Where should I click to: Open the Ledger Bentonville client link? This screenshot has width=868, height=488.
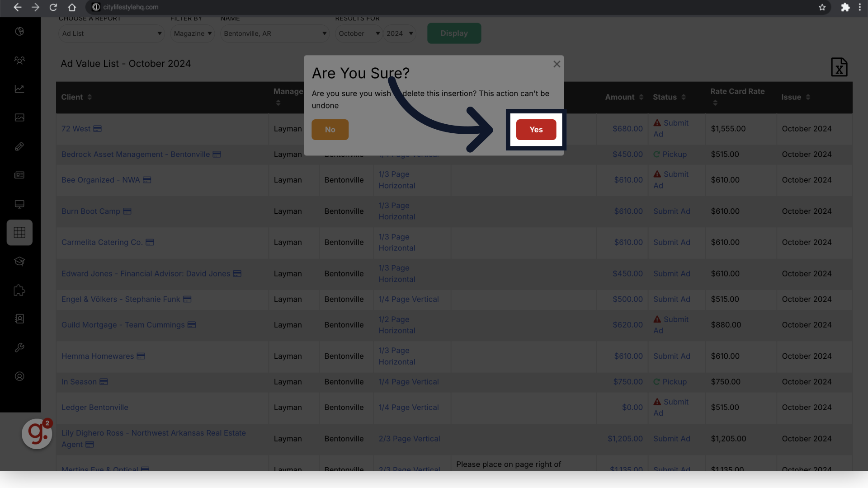click(95, 407)
